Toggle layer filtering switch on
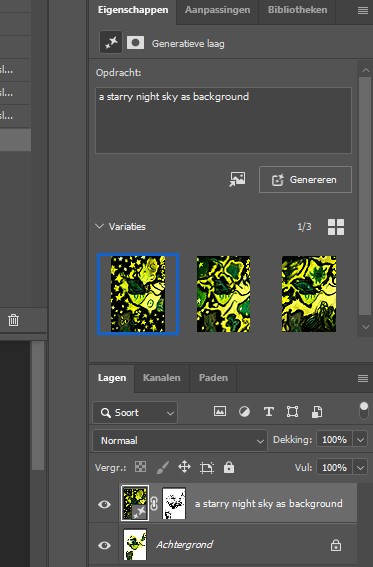373x567 pixels. pyautogui.click(x=364, y=411)
